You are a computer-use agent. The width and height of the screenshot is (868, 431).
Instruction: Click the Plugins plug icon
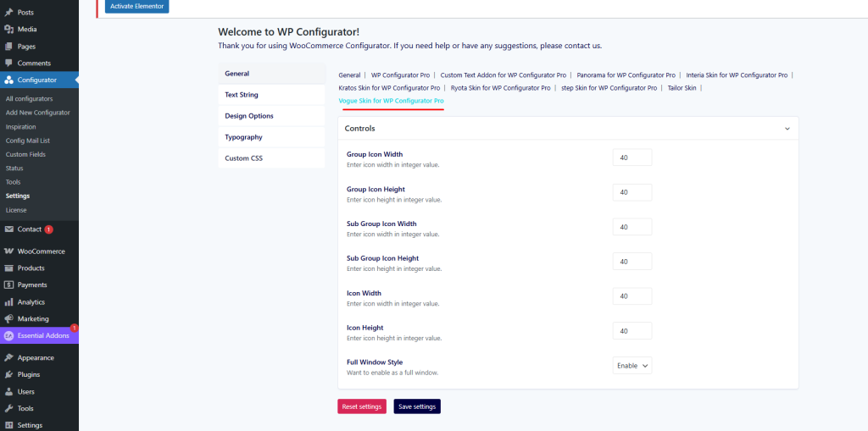[8, 374]
